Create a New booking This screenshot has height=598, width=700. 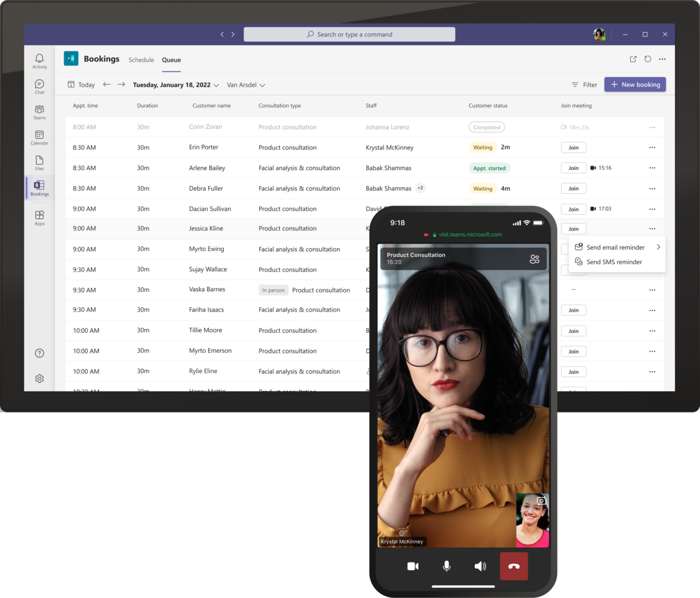tap(635, 84)
